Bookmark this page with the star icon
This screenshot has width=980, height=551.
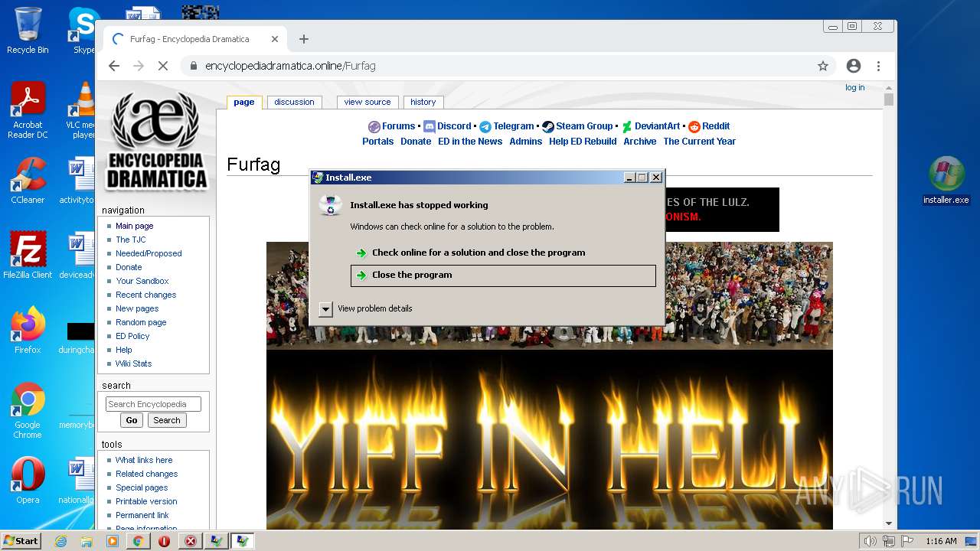(823, 66)
